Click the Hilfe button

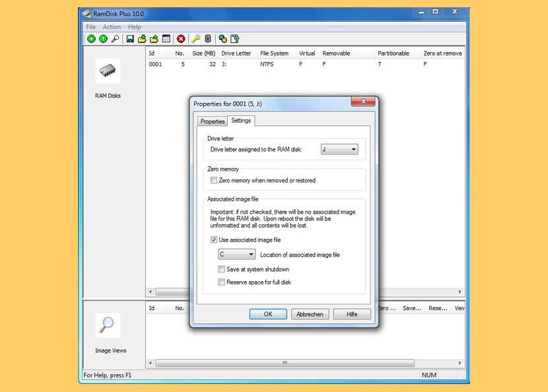click(352, 314)
